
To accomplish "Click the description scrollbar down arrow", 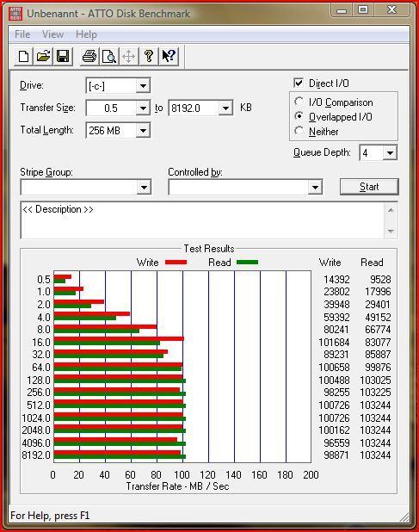I will point(391,231).
